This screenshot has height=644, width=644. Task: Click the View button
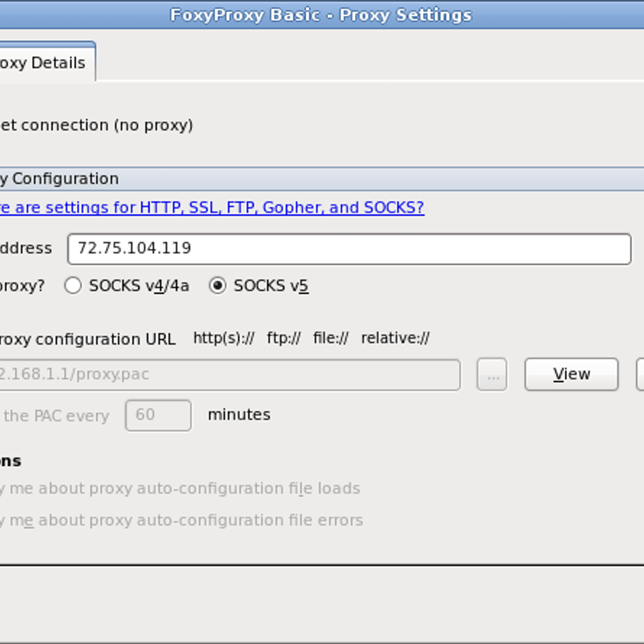tap(571, 374)
